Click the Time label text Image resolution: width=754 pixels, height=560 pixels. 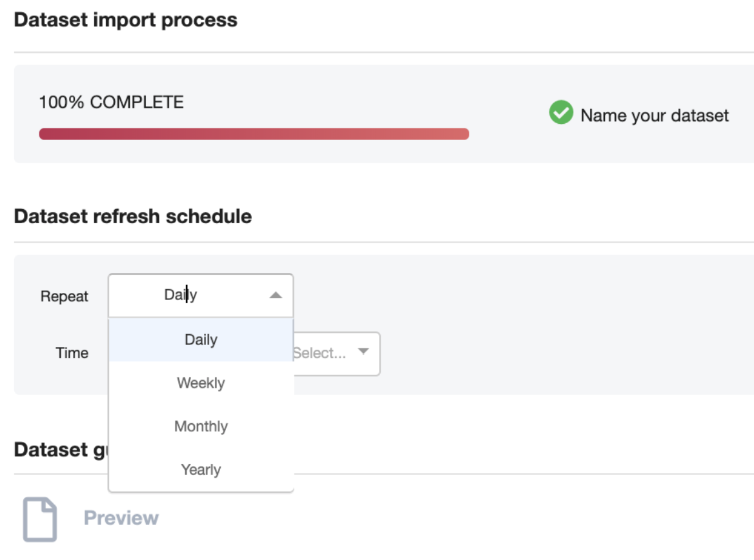pyautogui.click(x=72, y=353)
